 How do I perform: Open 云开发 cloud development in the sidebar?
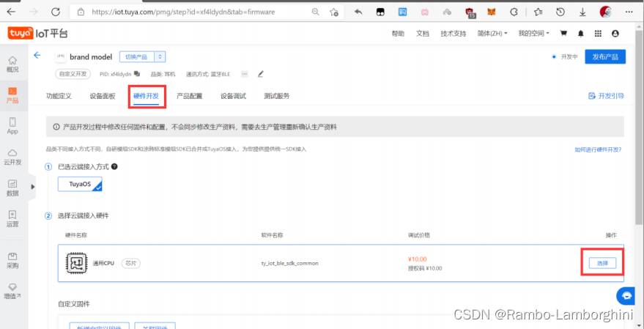pos(12,158)
